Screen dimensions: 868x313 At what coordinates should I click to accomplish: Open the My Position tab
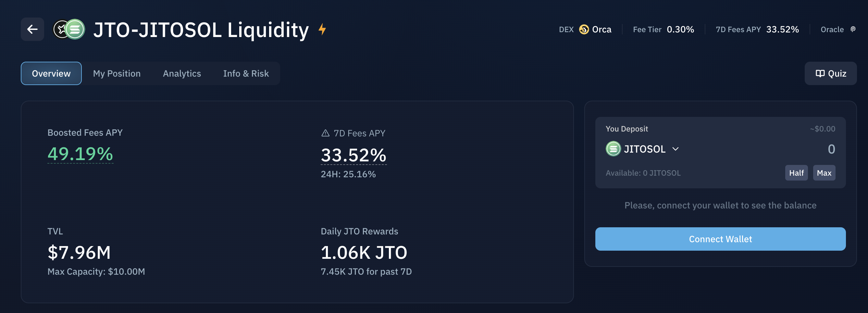click(x=117, y=73)
